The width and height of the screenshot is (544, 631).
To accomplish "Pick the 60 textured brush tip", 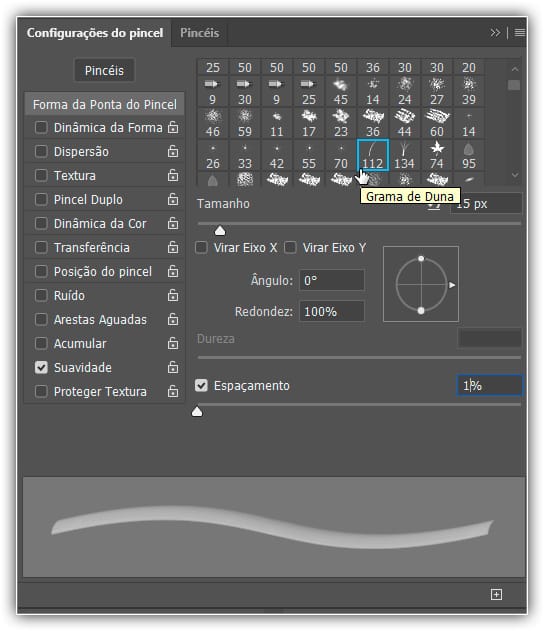I will pos(437,123).
